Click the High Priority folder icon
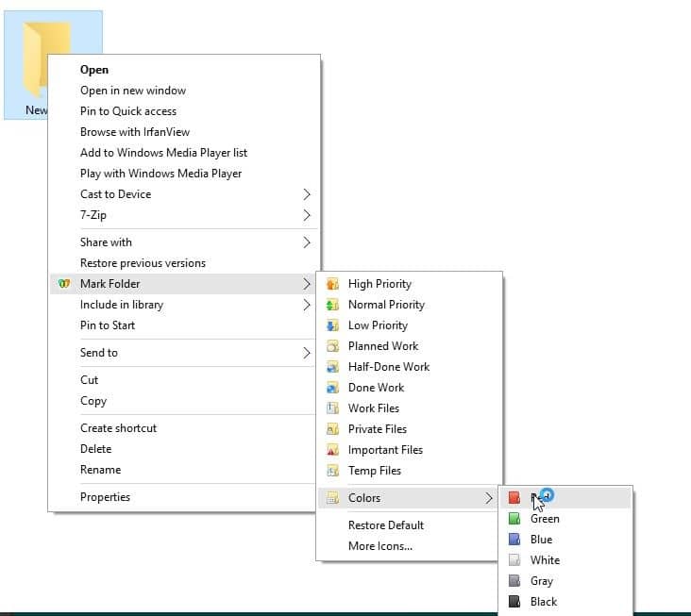 click(332, 284)
